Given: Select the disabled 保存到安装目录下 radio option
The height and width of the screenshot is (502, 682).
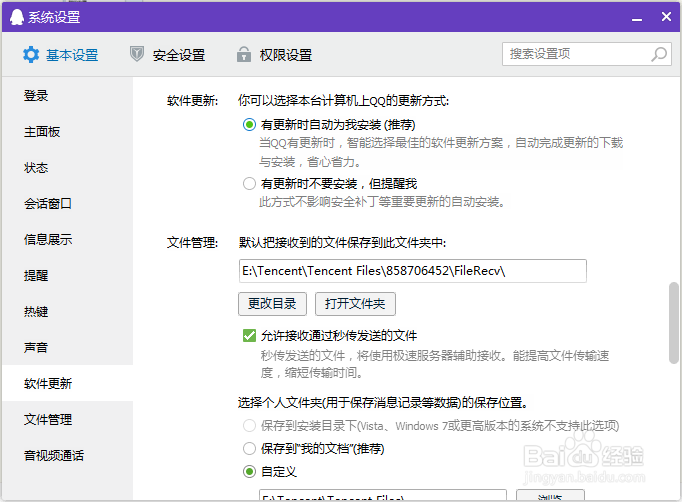Looking at the screenshot, I should (x=249, y=425).
